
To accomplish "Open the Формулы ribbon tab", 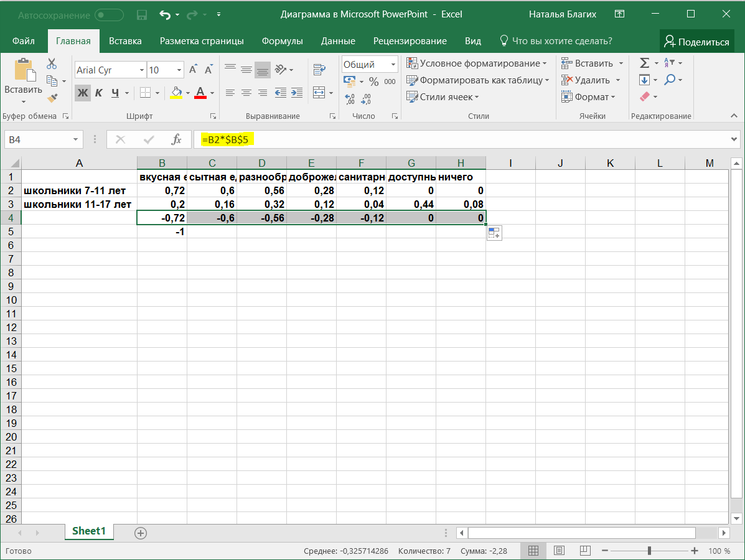I will pos(282,41).
